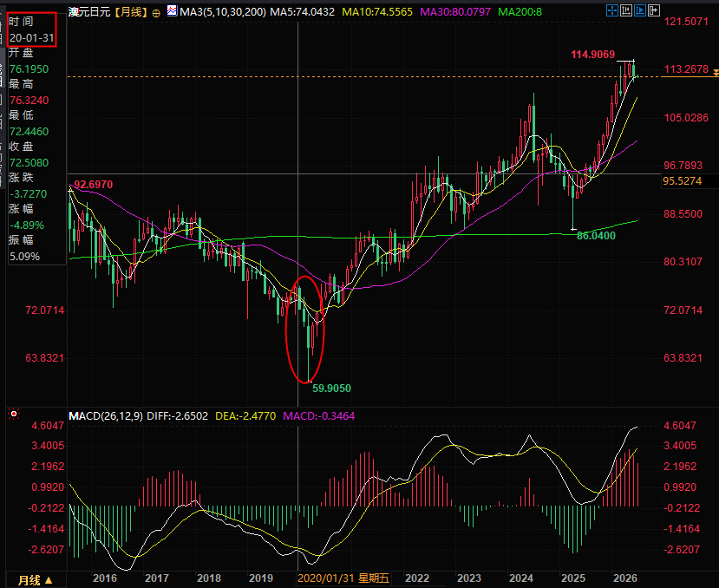The image size is (719, 588).
Task: Select the 2022 year on time axis
Action: (417, 578)
